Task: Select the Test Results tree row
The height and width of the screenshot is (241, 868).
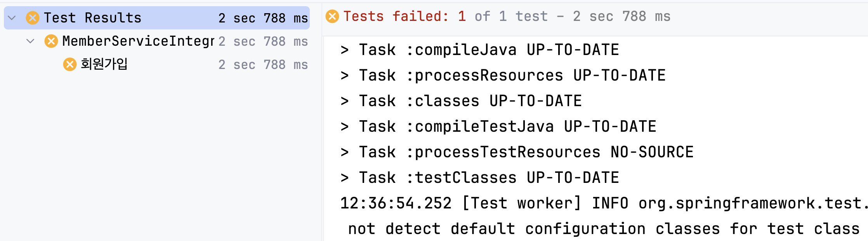Action: pos(157,18)
